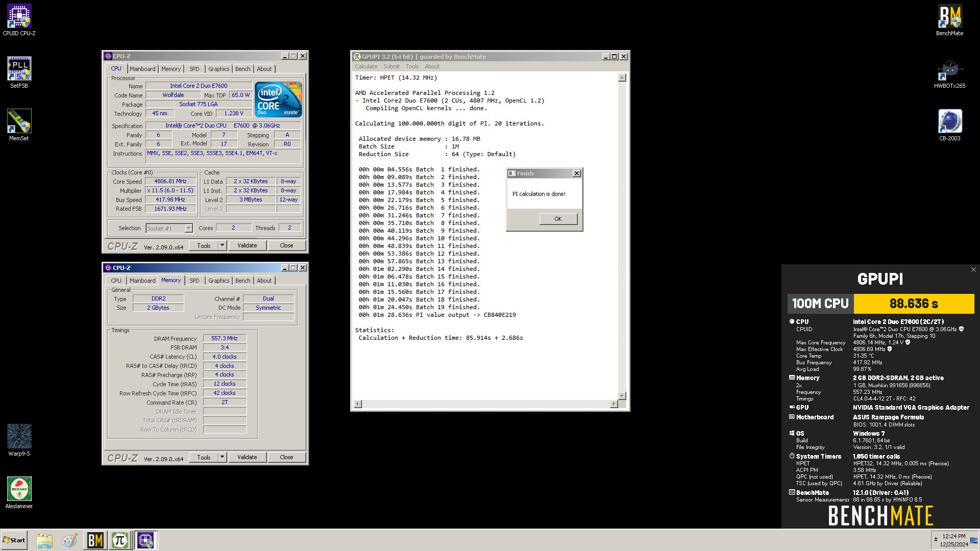
Task: Open the Calculate menu in GPUPI
Action: point(366,66)
